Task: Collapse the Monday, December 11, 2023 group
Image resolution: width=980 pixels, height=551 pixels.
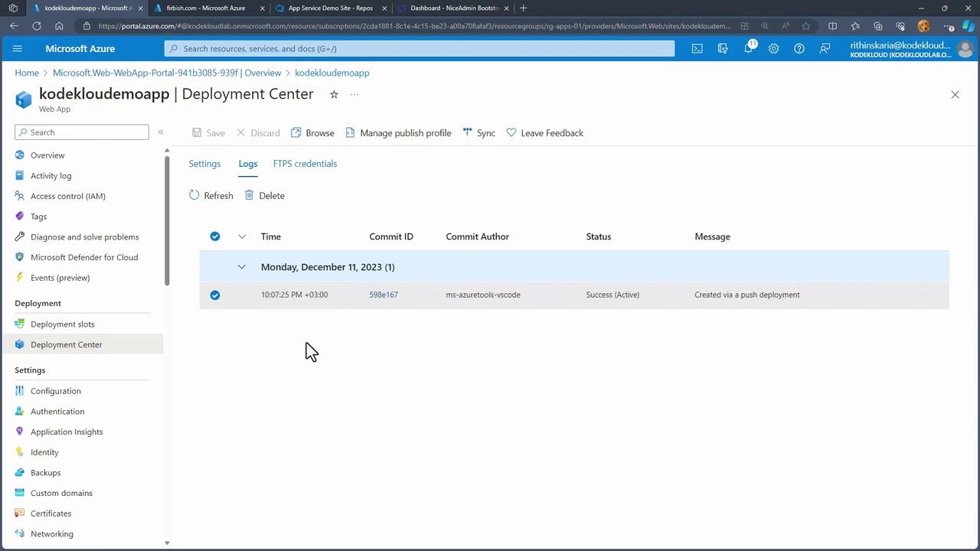Action: pyautogui.click(x=242, y=267)
